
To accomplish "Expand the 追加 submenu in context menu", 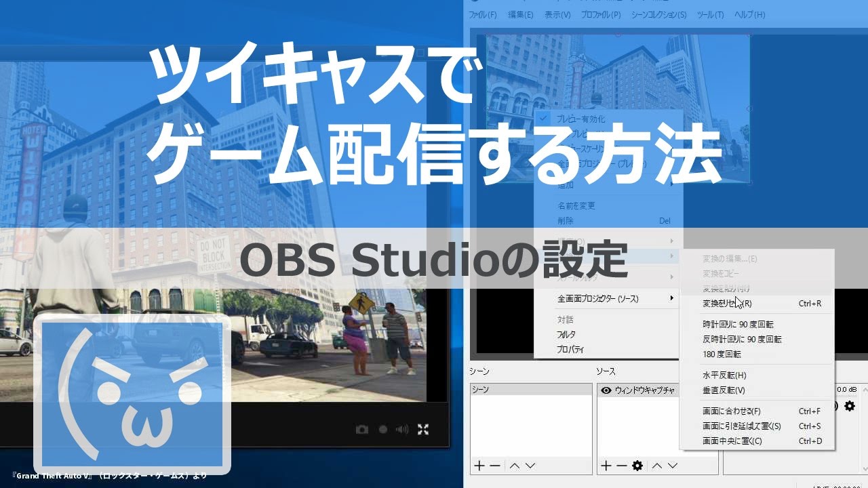I will tap(608, 184).
